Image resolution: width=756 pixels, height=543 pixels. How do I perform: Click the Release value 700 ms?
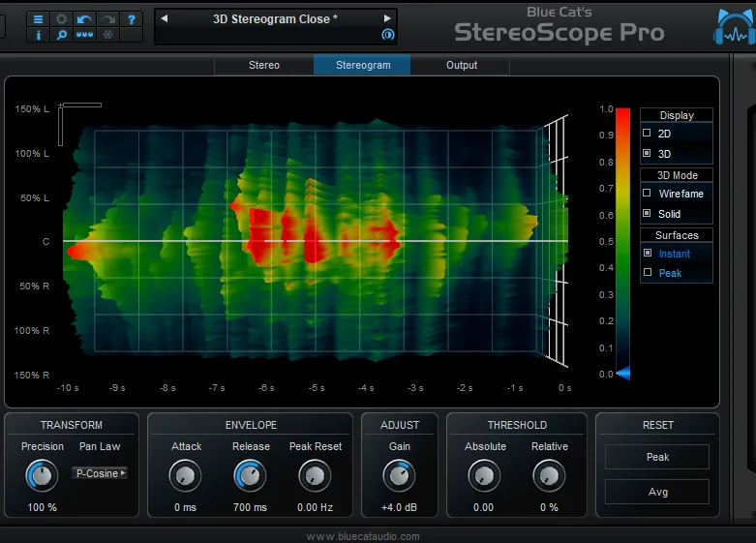tap(250, 507)
